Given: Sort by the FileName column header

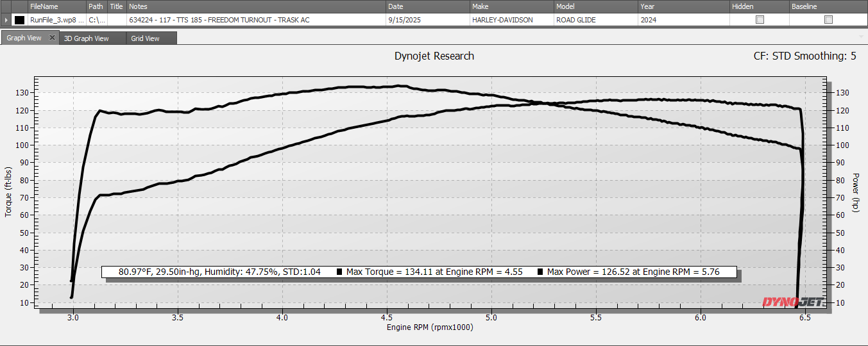Looking at the screenshot, I should (x=56, y=6).
